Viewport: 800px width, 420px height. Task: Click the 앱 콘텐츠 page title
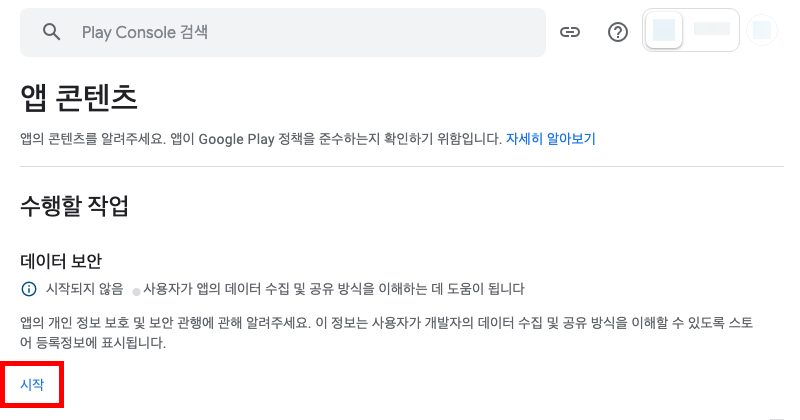78,98
